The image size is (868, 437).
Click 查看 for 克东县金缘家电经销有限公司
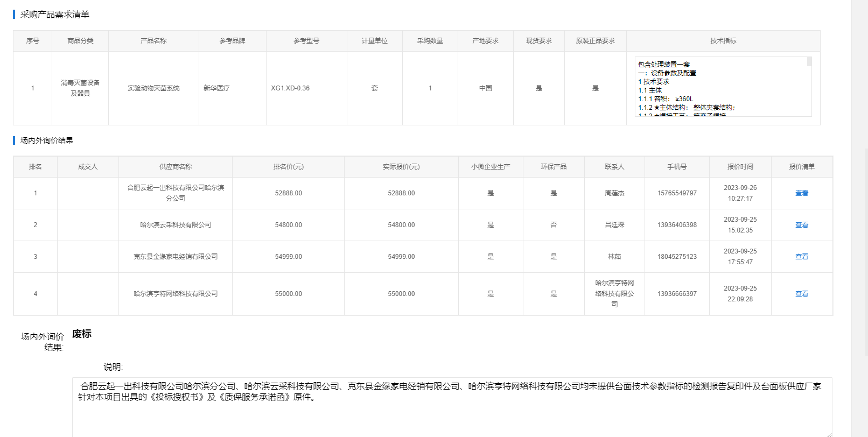click(801, 257)
